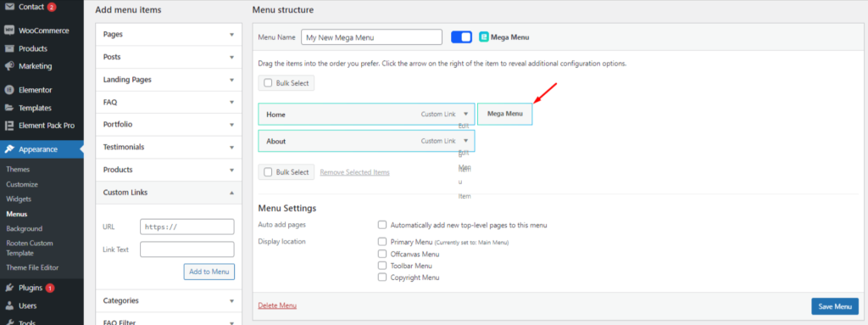Screen dimensions: 868x325
Task: Click the Plugins update count badge
Action: [50, 288]
